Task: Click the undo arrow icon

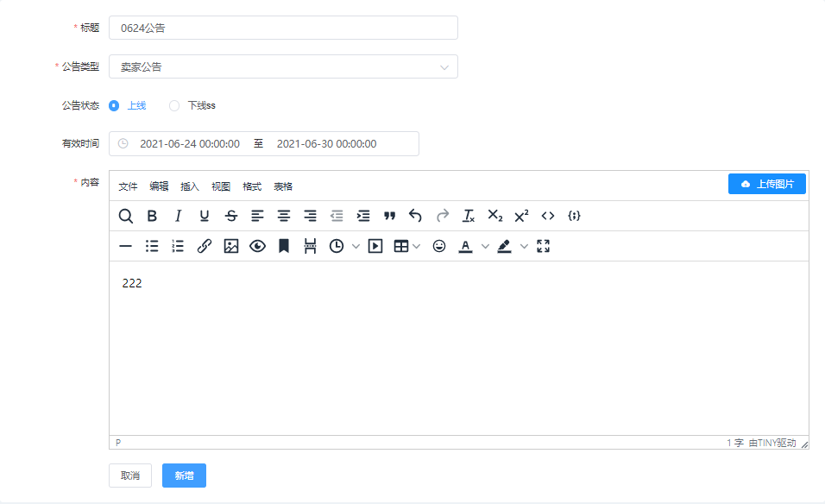Action: click(x=415, y=216)
